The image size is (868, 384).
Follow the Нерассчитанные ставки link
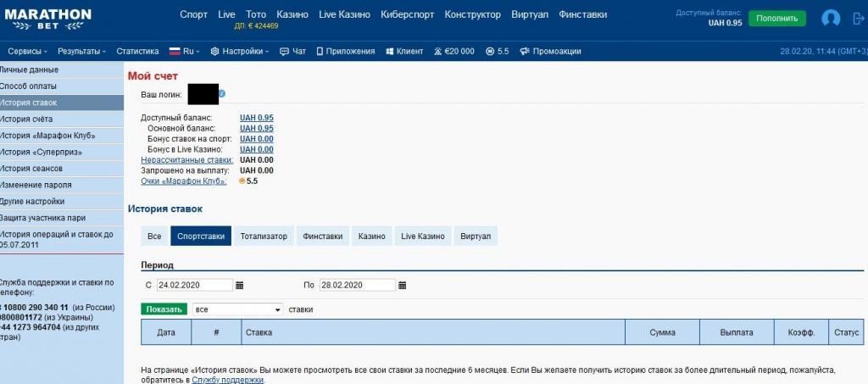tap(186, 159)
